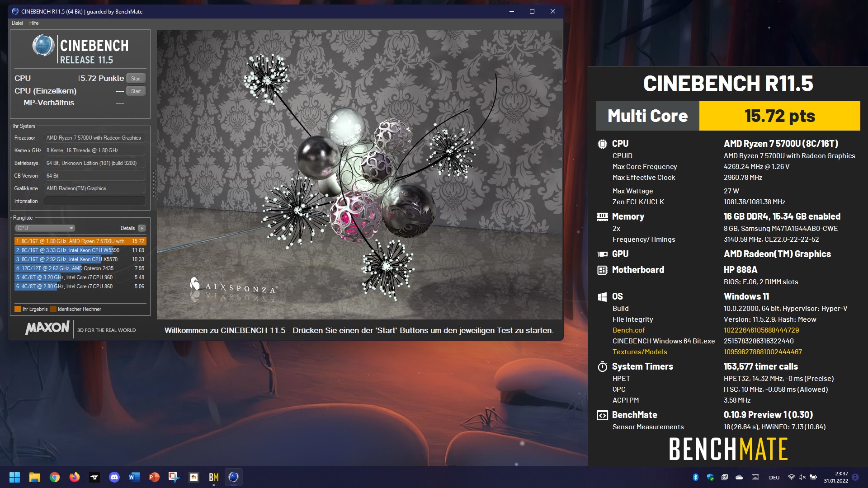Click the Grafikkarte field AMD Radeon(TM) Graphics
Viewport: 868px width, 488px height.
95,188
